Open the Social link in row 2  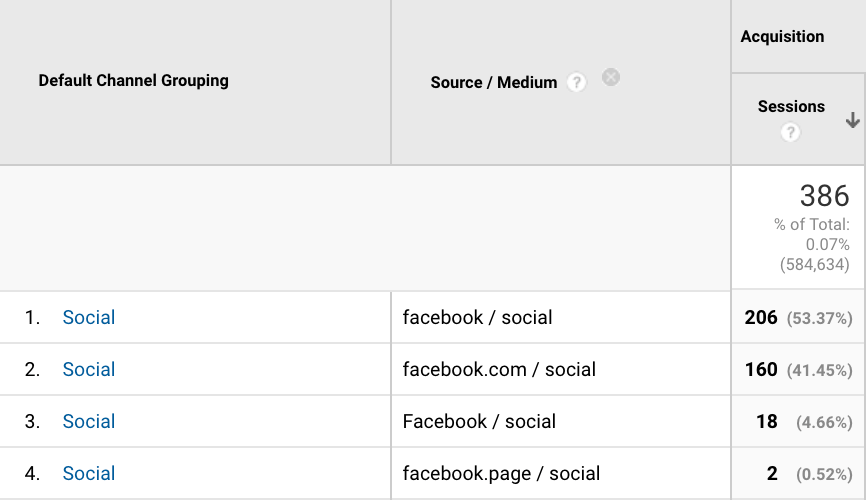(x=89, y=370)
